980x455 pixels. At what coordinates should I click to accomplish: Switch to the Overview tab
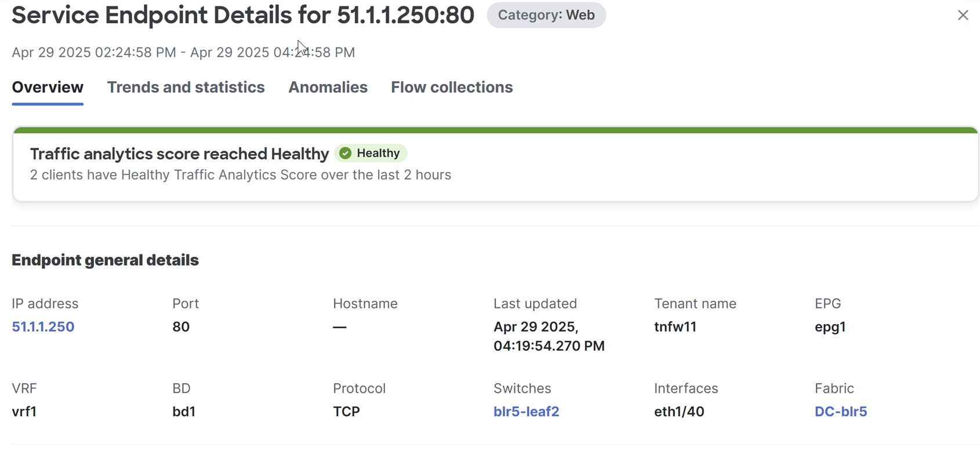pyautogui.click(x=48, y=87)
